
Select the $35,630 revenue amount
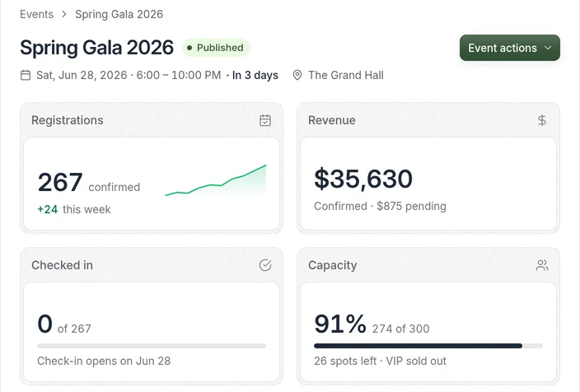click(x=363, y=179)
